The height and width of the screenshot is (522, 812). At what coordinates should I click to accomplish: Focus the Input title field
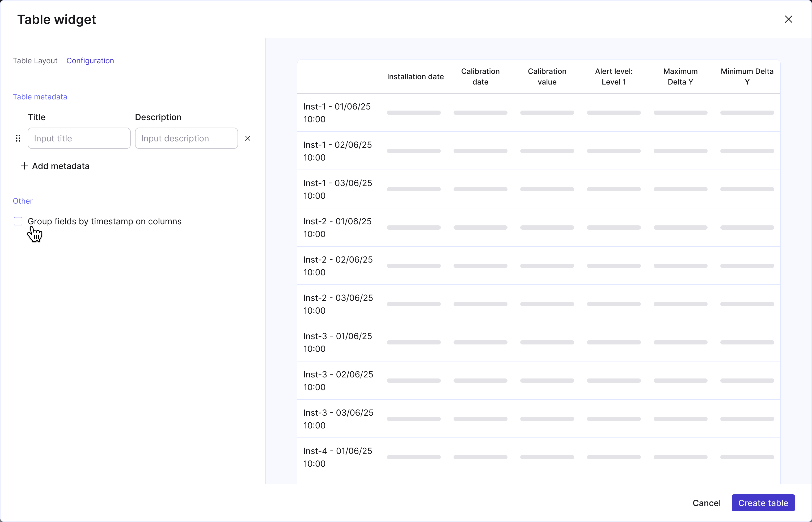[x=79, y=138]
